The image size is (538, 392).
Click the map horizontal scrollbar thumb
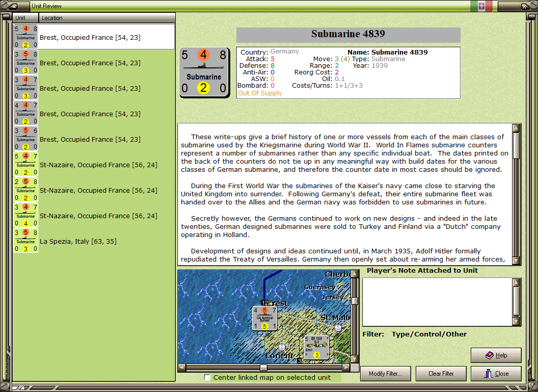coord(263,368)
